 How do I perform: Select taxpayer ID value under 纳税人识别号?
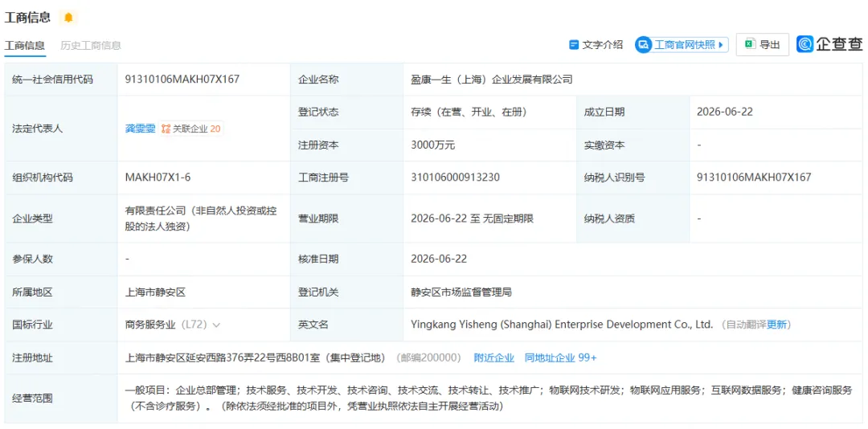(x=754, y=178)
